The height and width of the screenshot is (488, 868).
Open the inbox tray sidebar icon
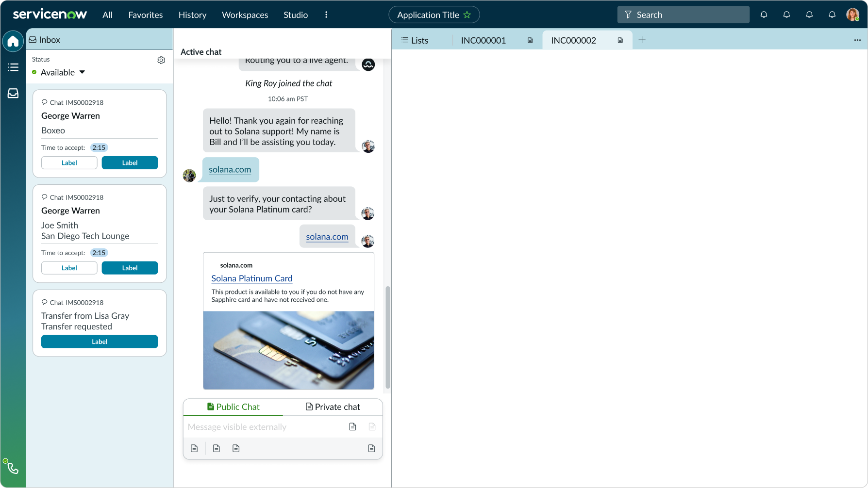[x=13, y=93]
